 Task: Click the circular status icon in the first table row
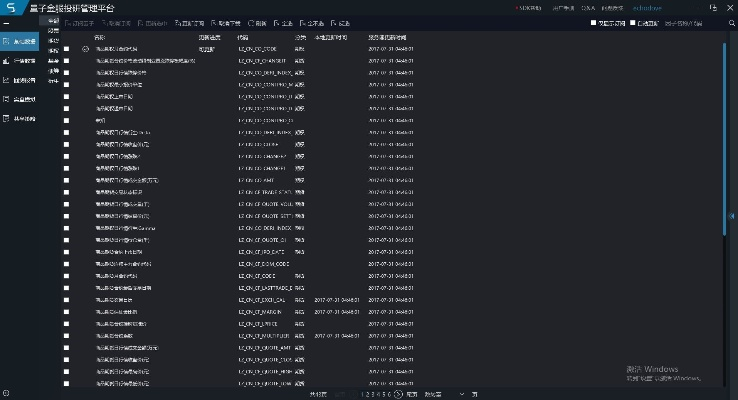(86, 48)
